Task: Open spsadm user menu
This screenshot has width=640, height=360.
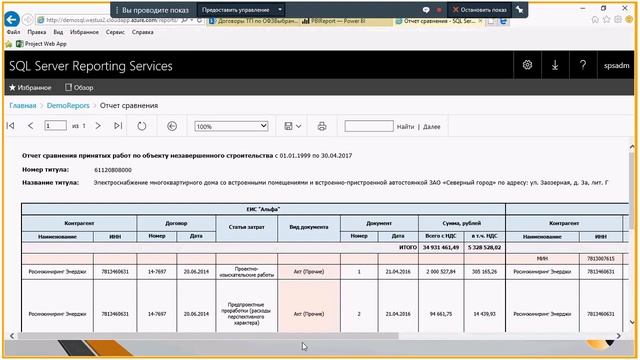Action: 616,65
